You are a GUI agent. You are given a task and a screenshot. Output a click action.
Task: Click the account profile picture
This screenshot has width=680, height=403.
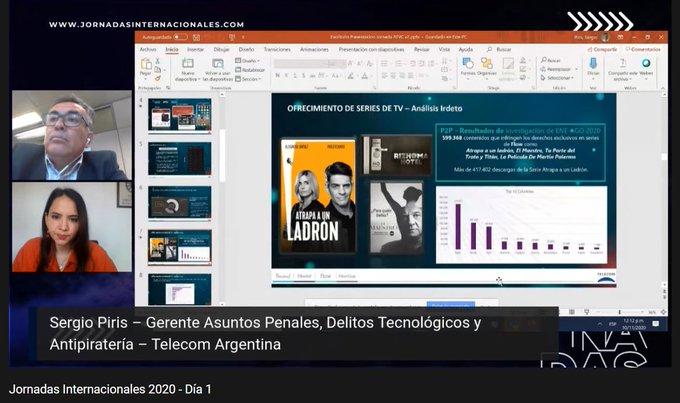[605, 37]
